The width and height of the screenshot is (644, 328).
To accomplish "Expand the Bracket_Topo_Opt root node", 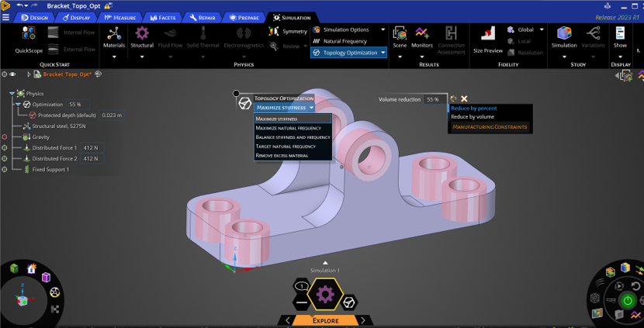I will click(x=29, y=74).
